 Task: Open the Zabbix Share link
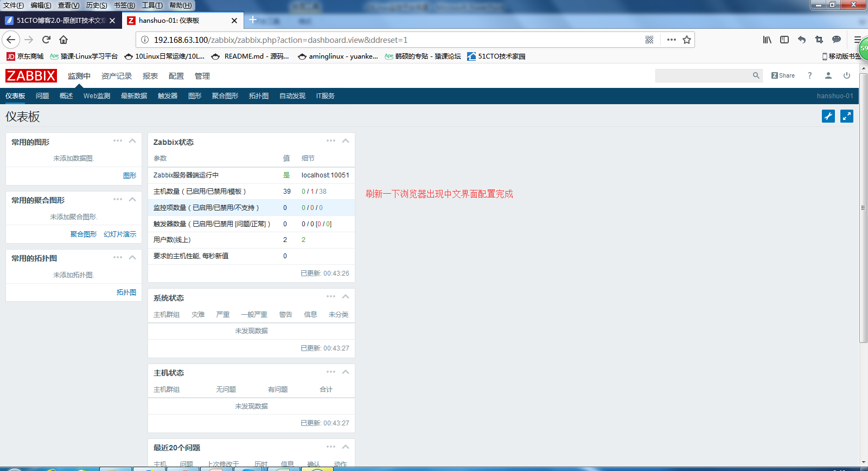click(x=783, y=75)
